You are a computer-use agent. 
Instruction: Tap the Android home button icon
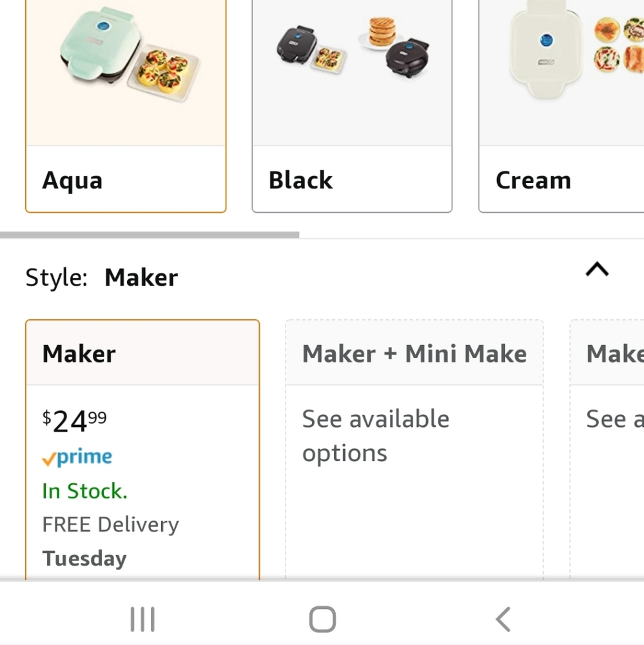coord(322,617)
